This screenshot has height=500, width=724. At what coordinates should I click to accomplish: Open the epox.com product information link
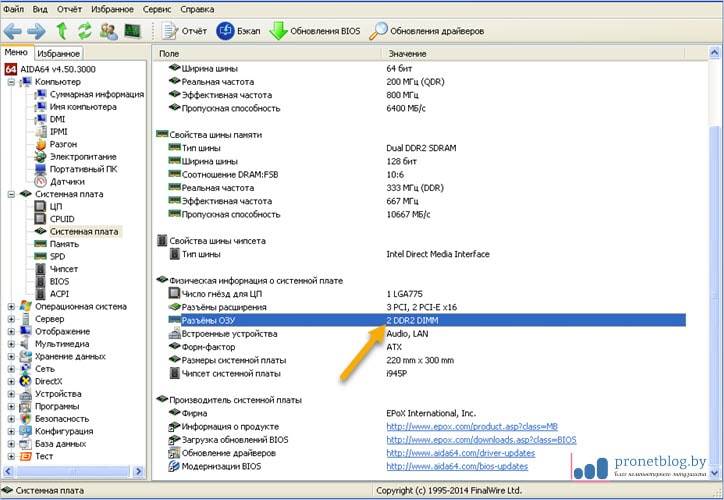coord(472,427)
